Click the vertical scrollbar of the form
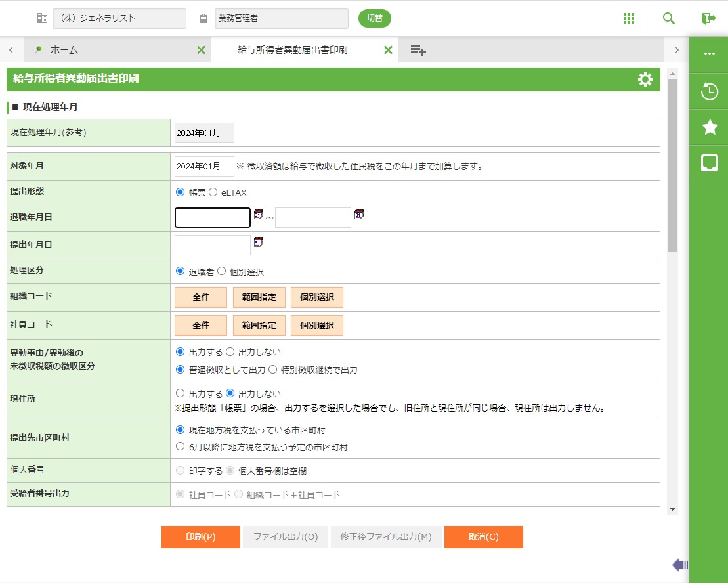728x583 pixels. click(x=672, y=164)
